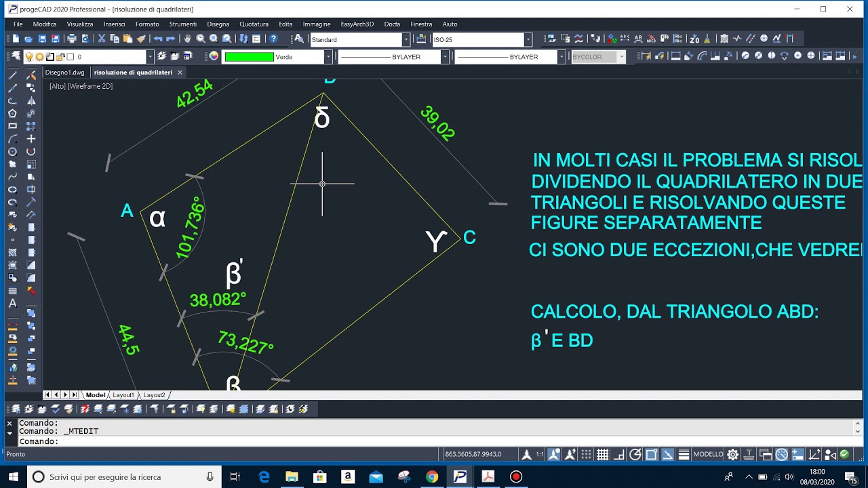Select the Rectangle tool in the draw toolbar
The width and height of the screenshot is (868, 488).
(12, 126)
